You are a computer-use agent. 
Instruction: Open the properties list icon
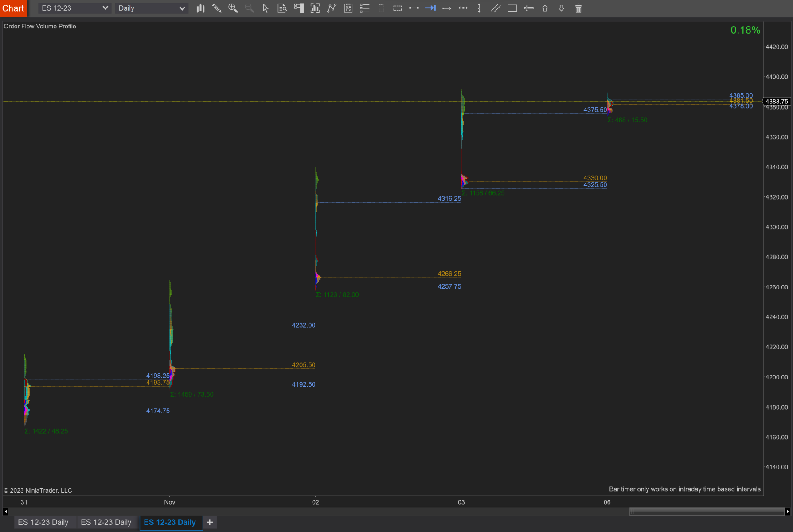[364, 8]
